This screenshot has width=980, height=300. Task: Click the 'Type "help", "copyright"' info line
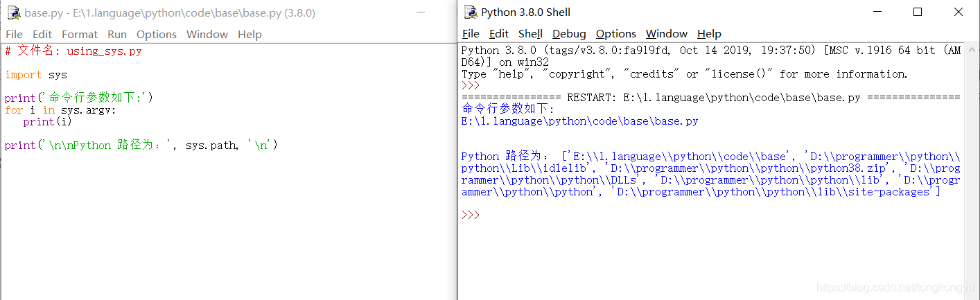coord(684,74)
